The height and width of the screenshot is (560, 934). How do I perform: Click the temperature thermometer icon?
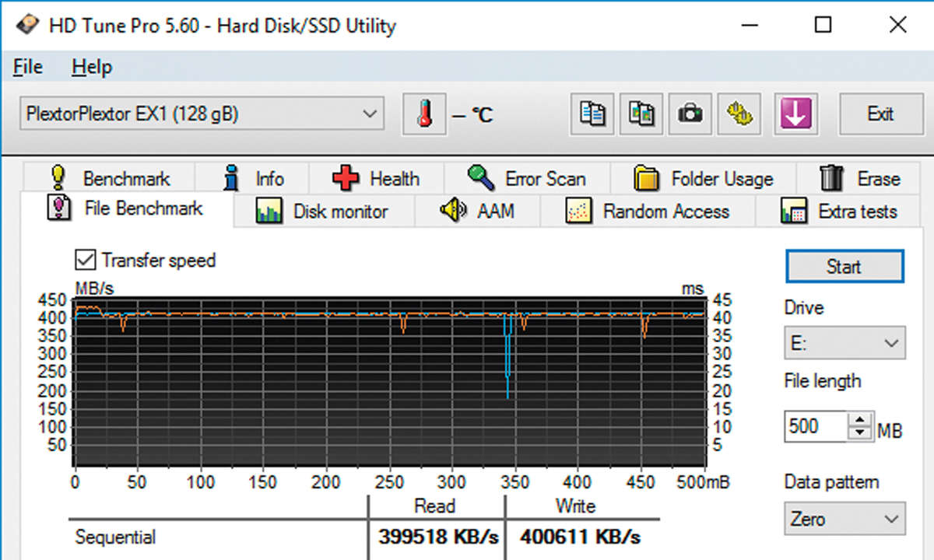click(x=424, y=114)
